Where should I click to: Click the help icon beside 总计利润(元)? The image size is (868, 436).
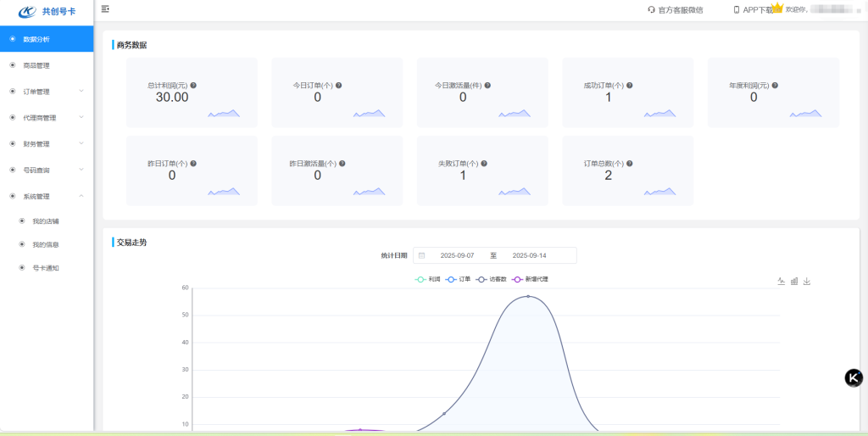pyautogui.click(x=193, y=86)
